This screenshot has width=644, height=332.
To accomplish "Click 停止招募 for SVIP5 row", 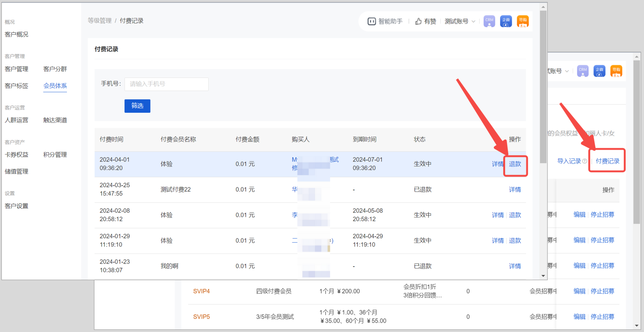I will (x=602, y=317).
